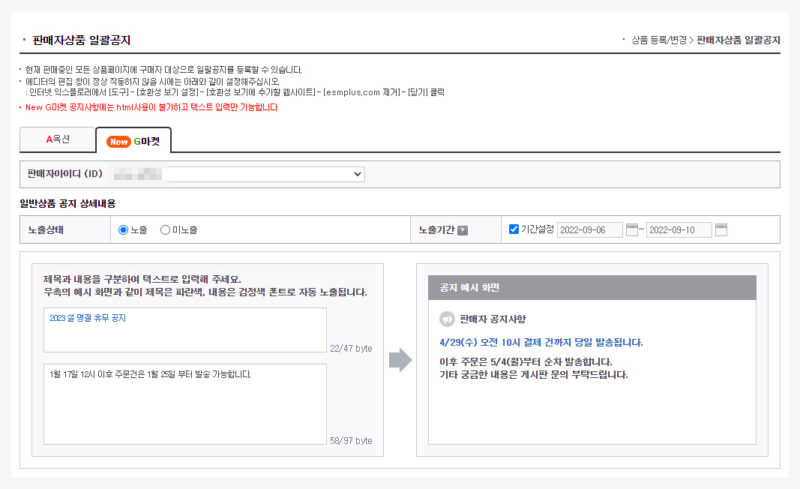Open the end date calendar picker
The width and height of the screenshot is (800, 489).
click(x=721, y=230)
